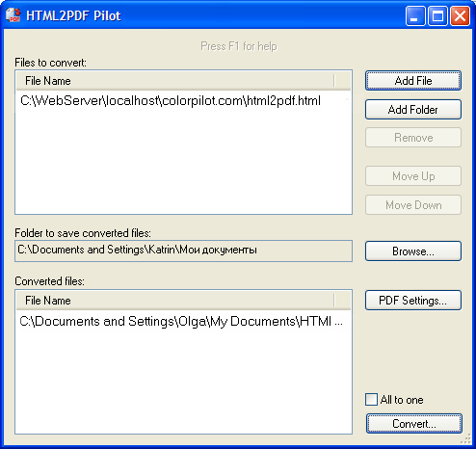476x449 pixels.
Task: Open the Browse... folder dialog
Action: click(413, 251)
